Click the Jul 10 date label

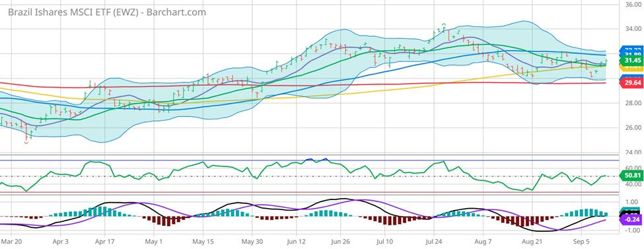coord(385,241)
